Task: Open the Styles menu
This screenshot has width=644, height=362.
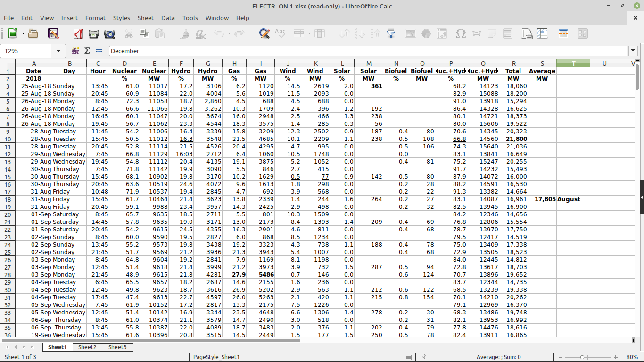Action: coord(122,18)
